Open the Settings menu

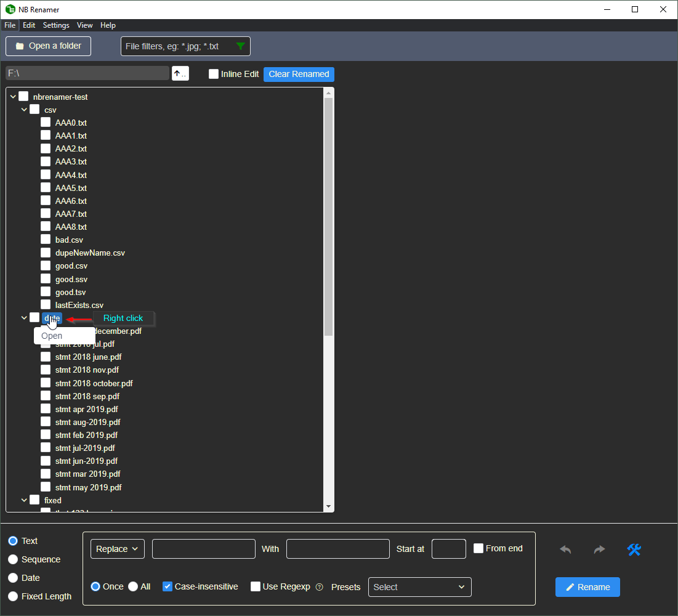(x=56, y=25)
